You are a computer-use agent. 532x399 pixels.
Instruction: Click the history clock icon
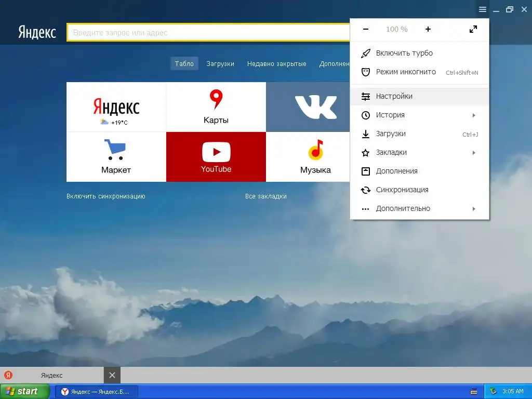tap(365, 115)
